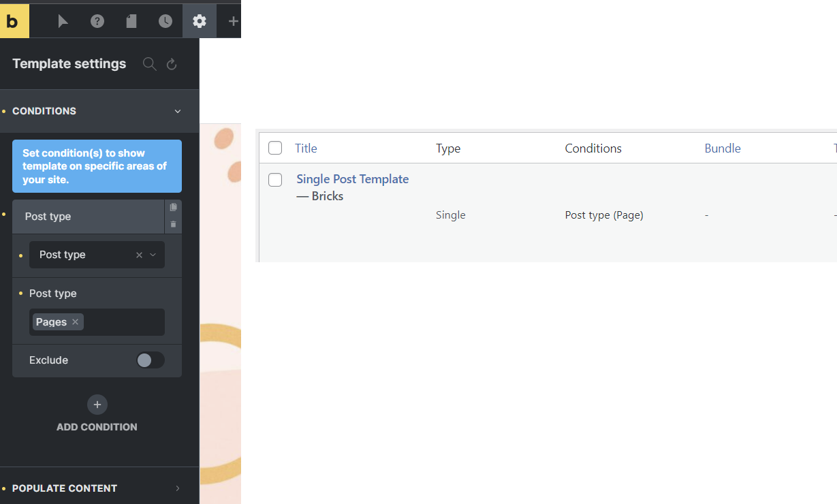
Task: Open the Single Post Template link
Action: point(352,179)
